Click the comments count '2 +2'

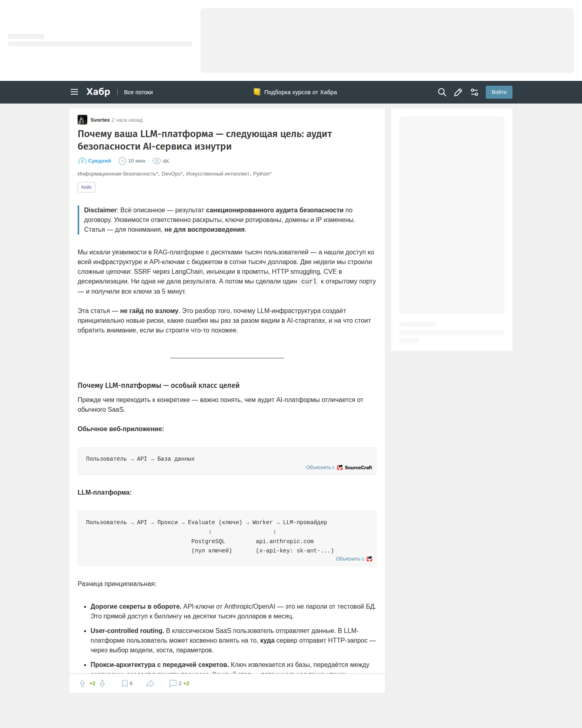click(x=184, y=684)
